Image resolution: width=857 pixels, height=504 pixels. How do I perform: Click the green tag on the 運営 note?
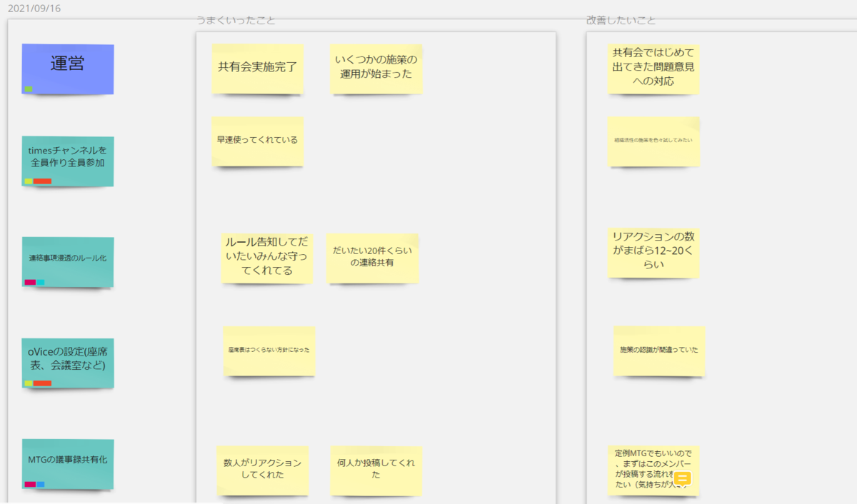tap(29, 88)
